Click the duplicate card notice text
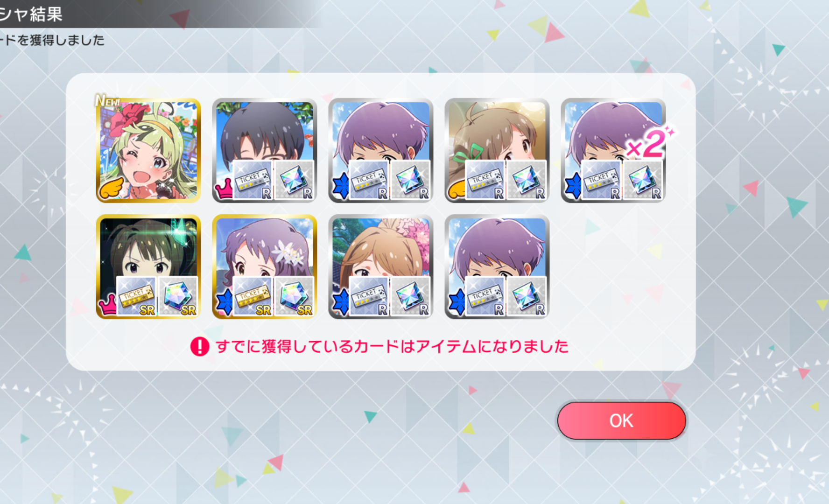The image size is (829, 504). click(392, 346)
